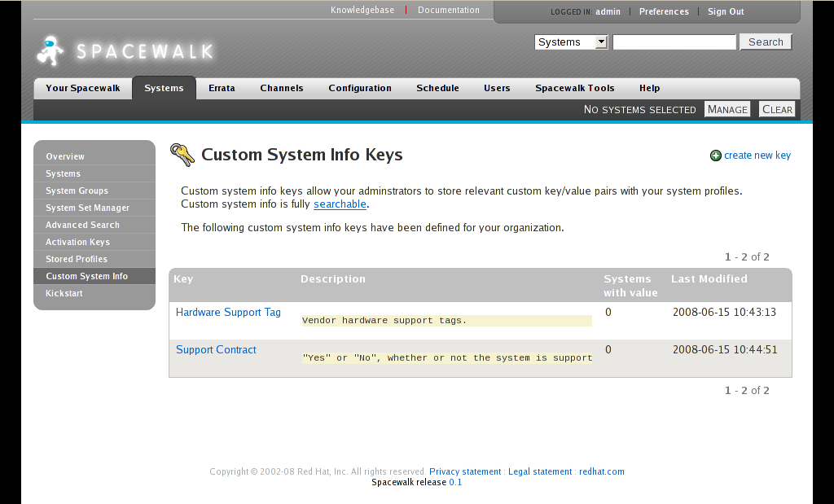Switch to the Errata tab

pyautogui.click(x=222, y=88)
